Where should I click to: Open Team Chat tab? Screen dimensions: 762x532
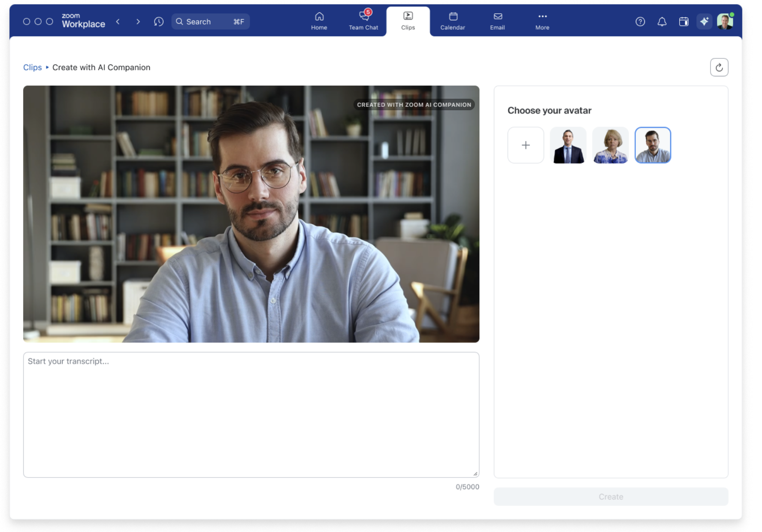pyautogui.click(x=363, y=21)
